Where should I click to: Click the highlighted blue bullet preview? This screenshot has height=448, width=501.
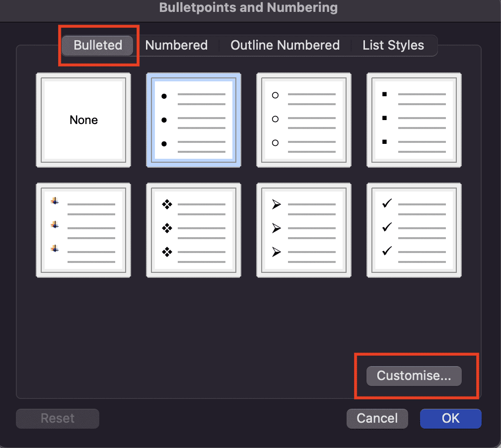coord(193,120)
